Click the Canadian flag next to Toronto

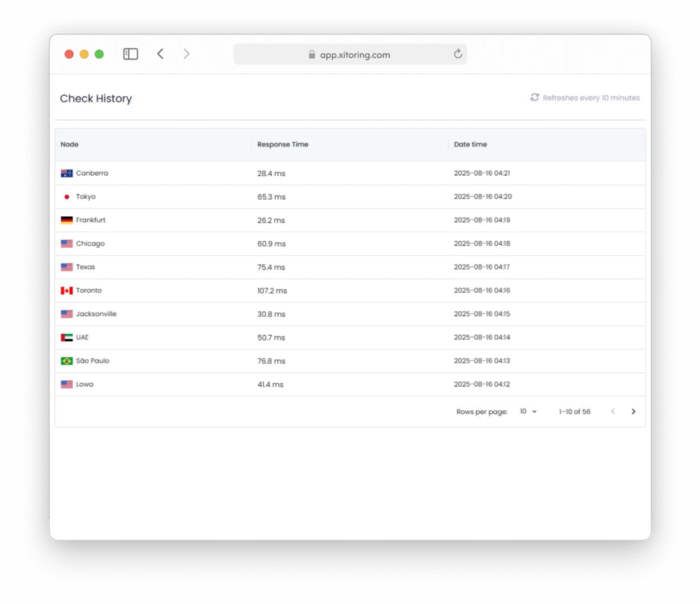pos(66,291)
